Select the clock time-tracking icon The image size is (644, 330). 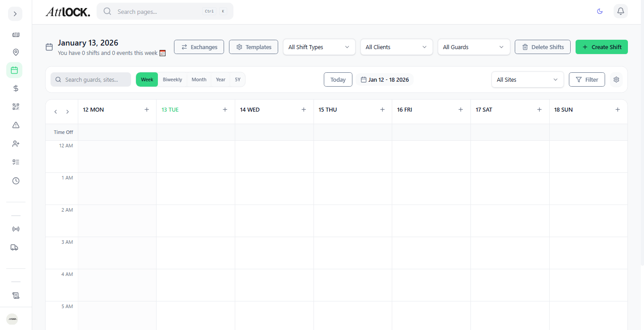tap(16, 180)
